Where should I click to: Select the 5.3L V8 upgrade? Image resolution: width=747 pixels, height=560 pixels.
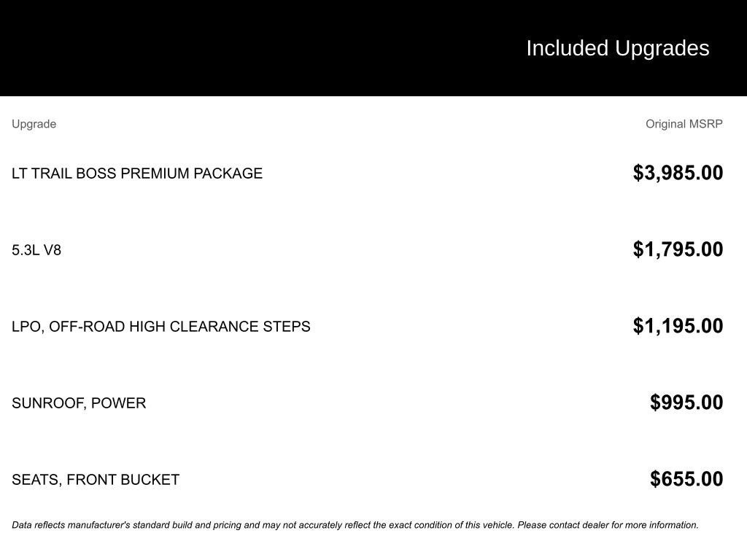pyautogui.click(x=36, y=250)
